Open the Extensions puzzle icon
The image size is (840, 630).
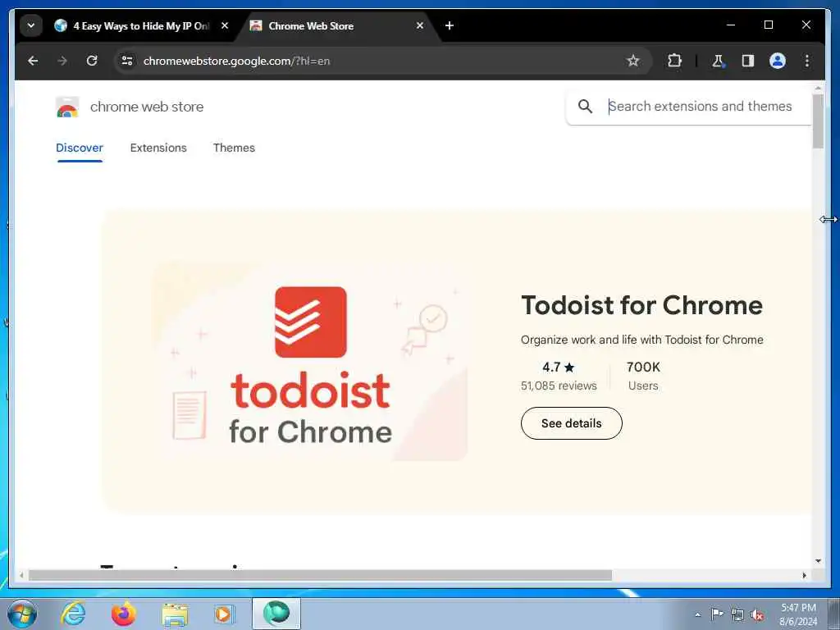pyautogui.click(x=674, y=61)
